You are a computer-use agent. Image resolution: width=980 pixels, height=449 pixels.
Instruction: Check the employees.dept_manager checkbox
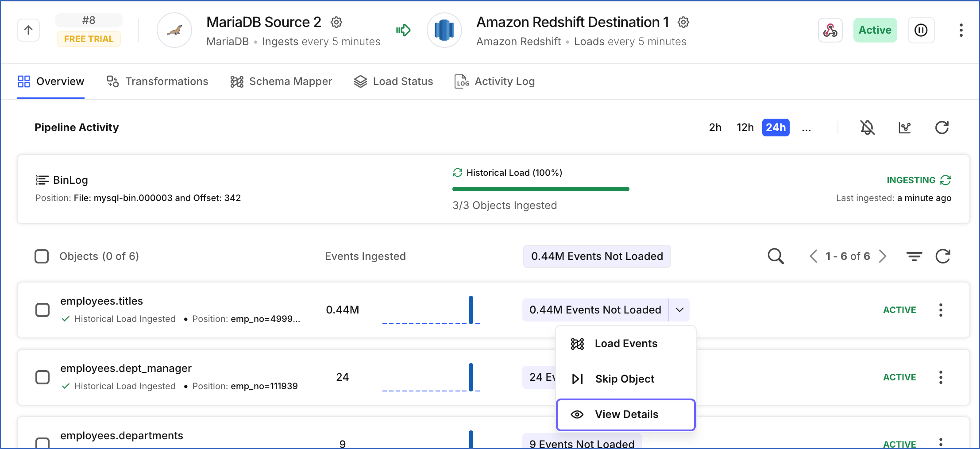[x=42, y=377]
